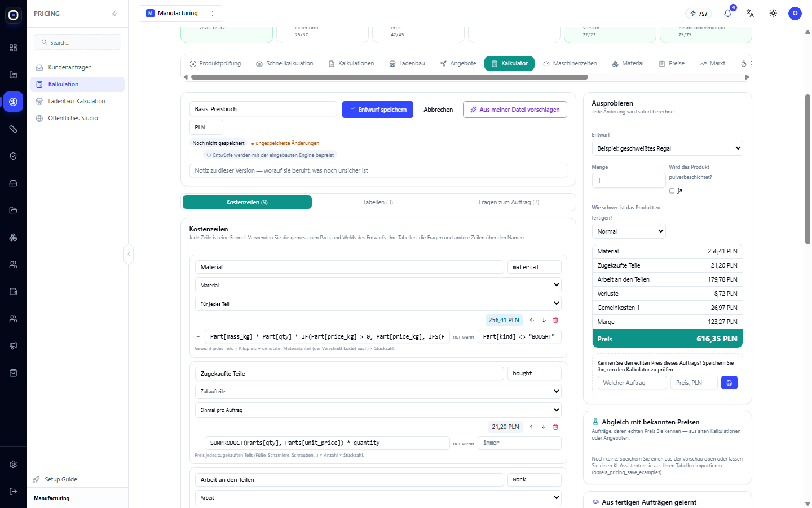
Task: Open the language translation switcher
Action: click(x=750, y=13)
